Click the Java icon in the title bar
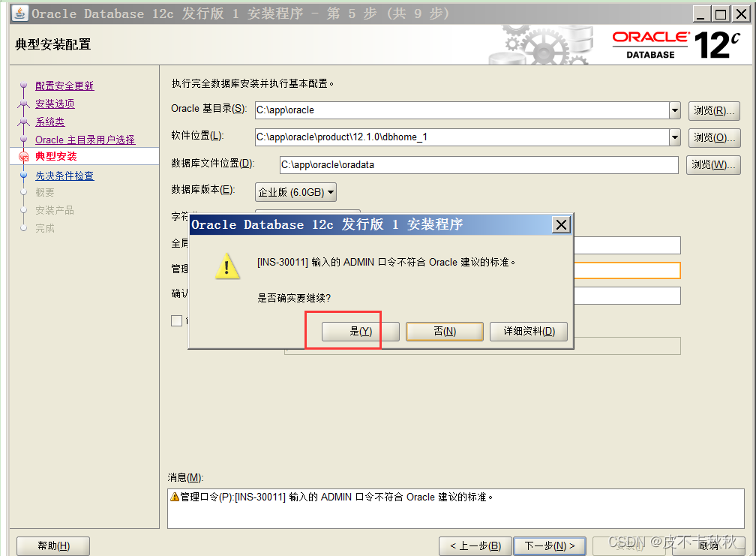756x556 pixels. coord(20,13)
